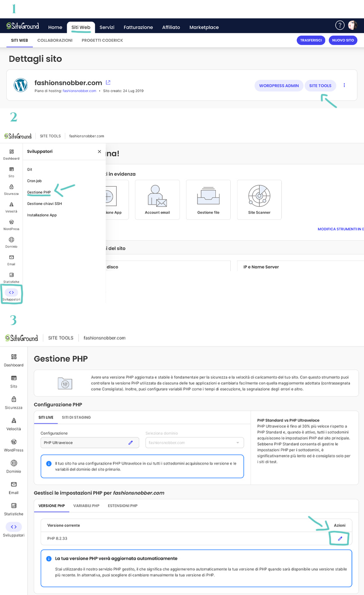Screen dimensions: 364x595
Task: Click the NUOVO SITO button
Action: click(x=343, y=40)
